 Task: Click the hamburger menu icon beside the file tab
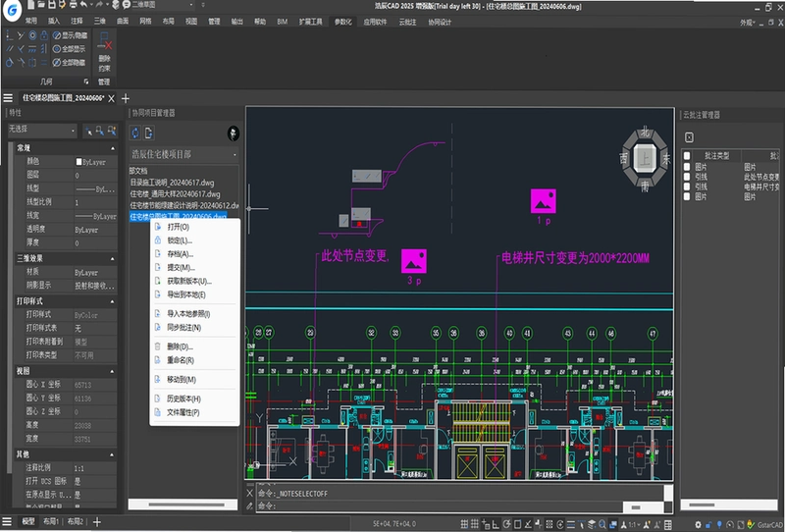click(x=8, y=98)
